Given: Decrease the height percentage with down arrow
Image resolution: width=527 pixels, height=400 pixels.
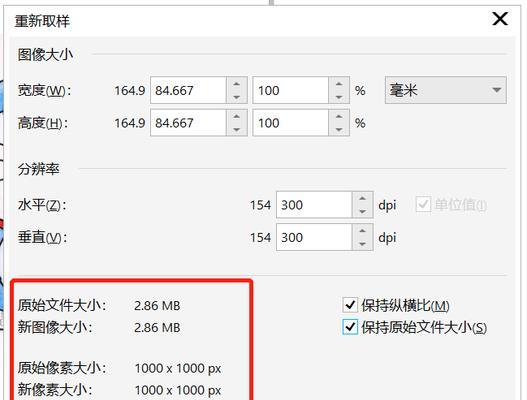Looking at the screenshot, I should 339,129.
